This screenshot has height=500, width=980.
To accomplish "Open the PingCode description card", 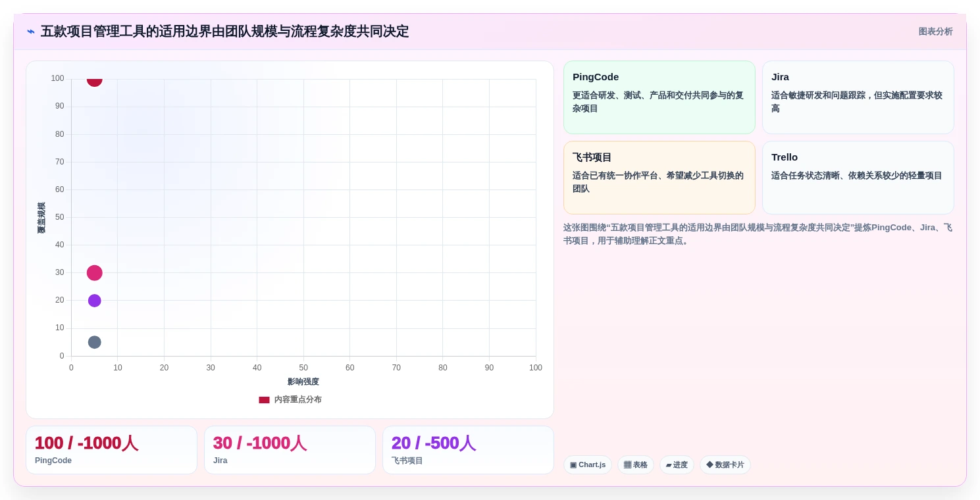I will (x=659, y=97).
